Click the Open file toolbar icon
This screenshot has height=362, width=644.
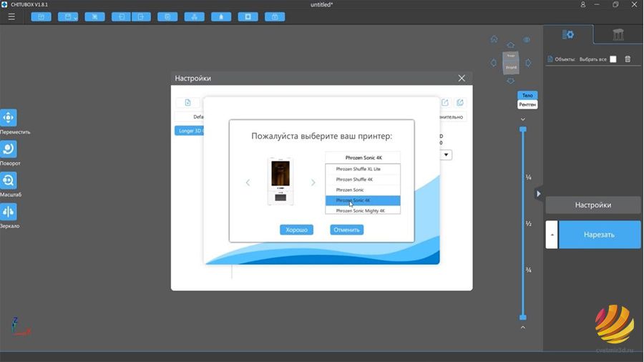coord(41,17)
